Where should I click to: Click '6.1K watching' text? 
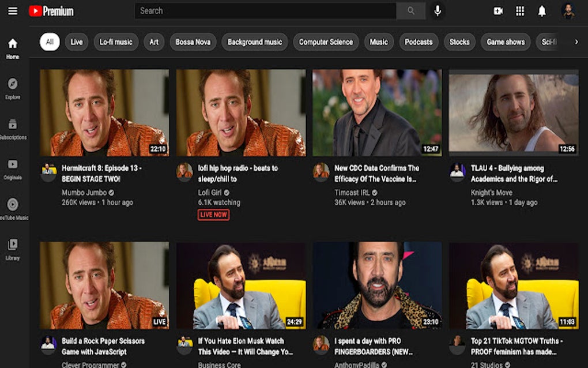coord(219,202)
